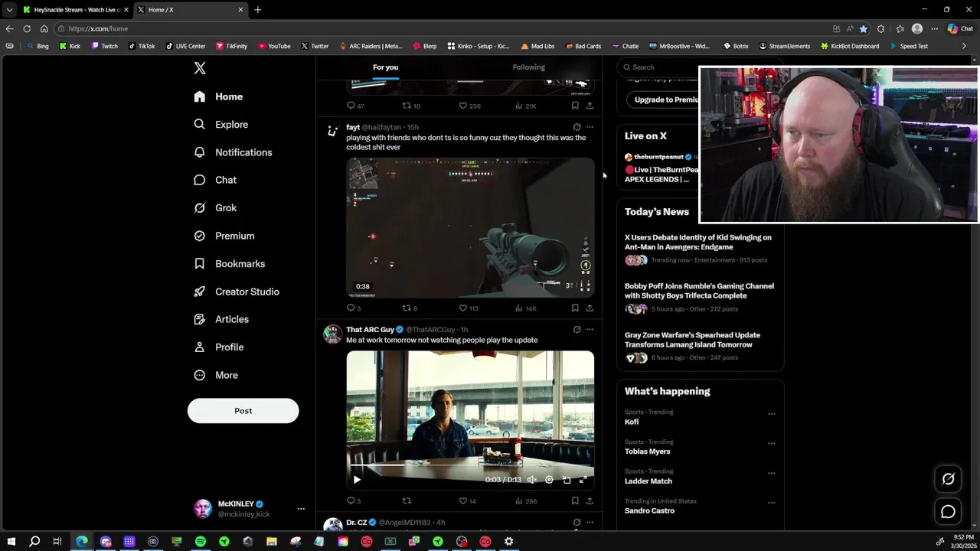Screen dimensions: 980x551
Task: Open Grok explain icon on fayt's post
Action: coord(577,127)
